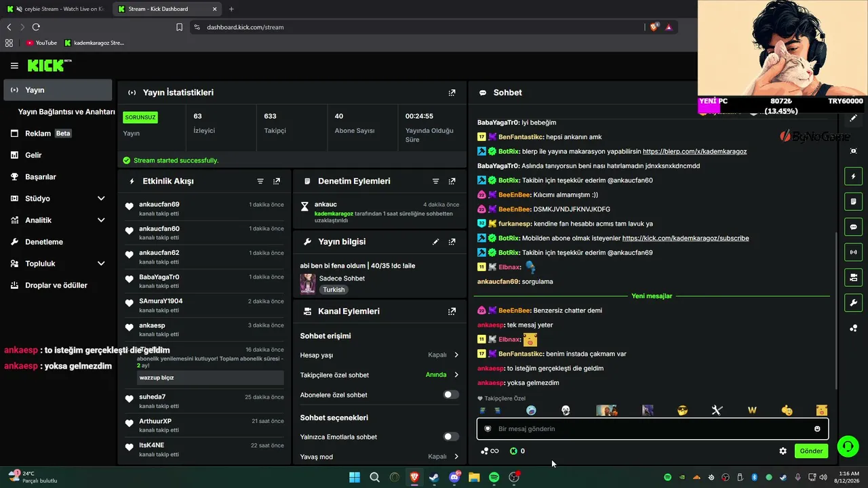Open filter options in Denetim Eylemleri
Viewport: 868px width, 488px height.
tap(435, 181)
